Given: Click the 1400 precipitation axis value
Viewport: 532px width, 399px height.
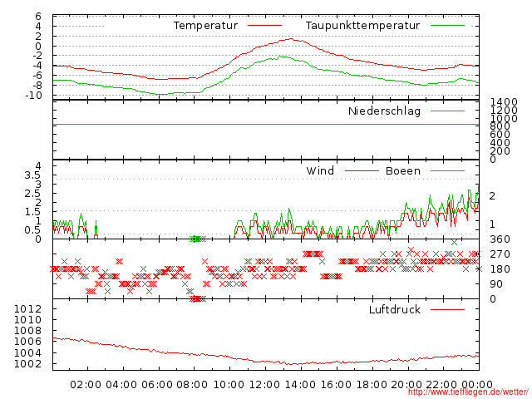Looking at the screenshot, I should point(504,101).
